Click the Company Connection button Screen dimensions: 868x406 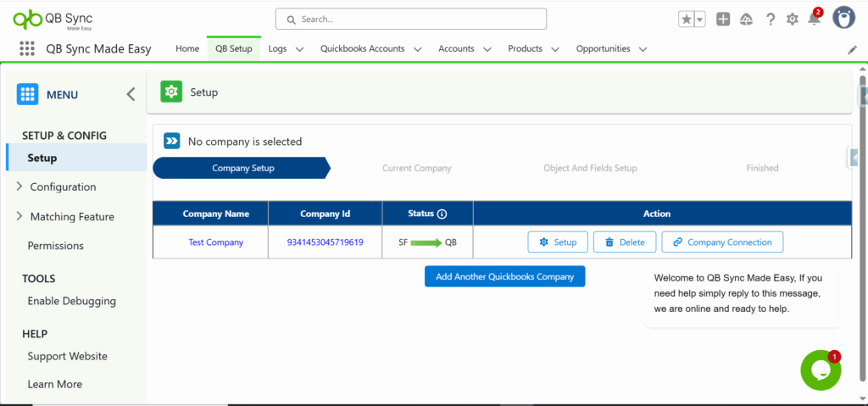pyautogui.click(x=722, y=242)
